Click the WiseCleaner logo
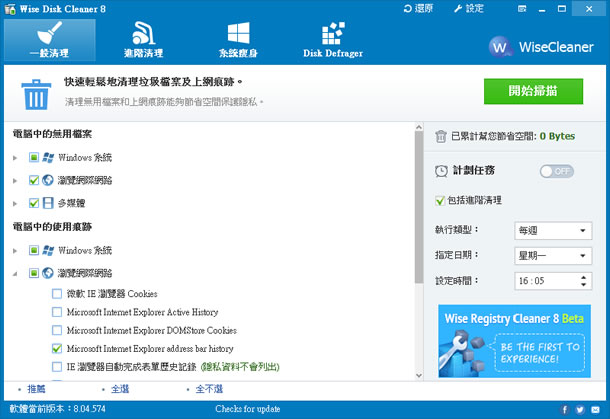 pos(544,47)
